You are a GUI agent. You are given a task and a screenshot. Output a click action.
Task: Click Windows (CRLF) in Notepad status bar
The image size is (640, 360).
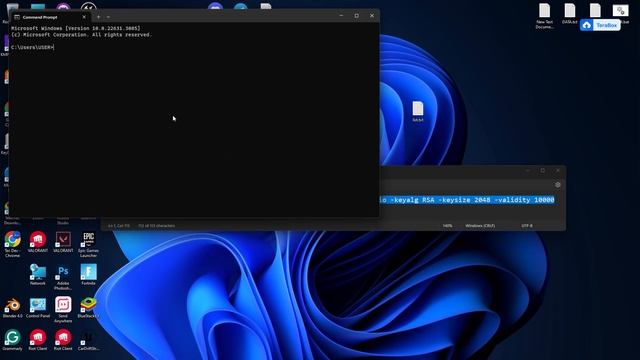coord(480,226)
